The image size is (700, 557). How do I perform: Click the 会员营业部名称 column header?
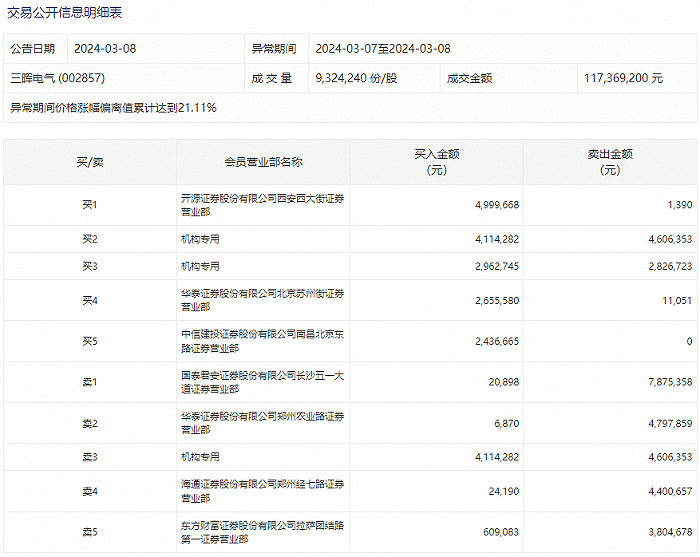[263, 162]
